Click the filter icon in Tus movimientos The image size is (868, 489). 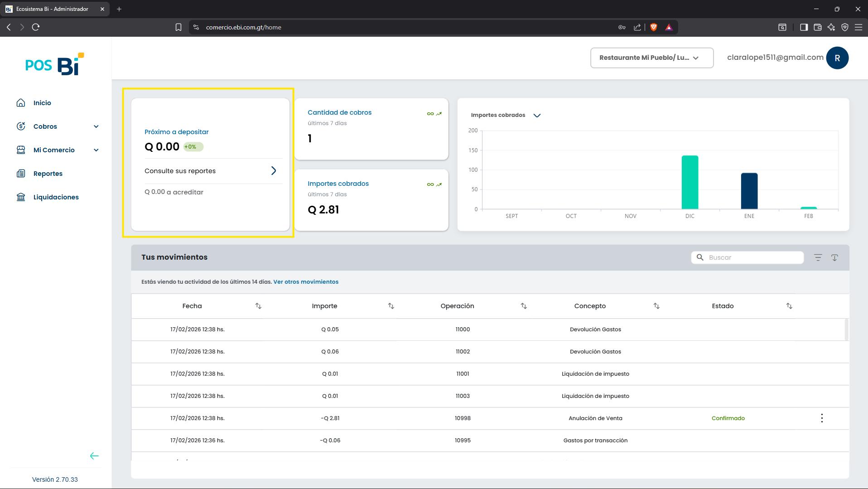[x=818, y=257]
